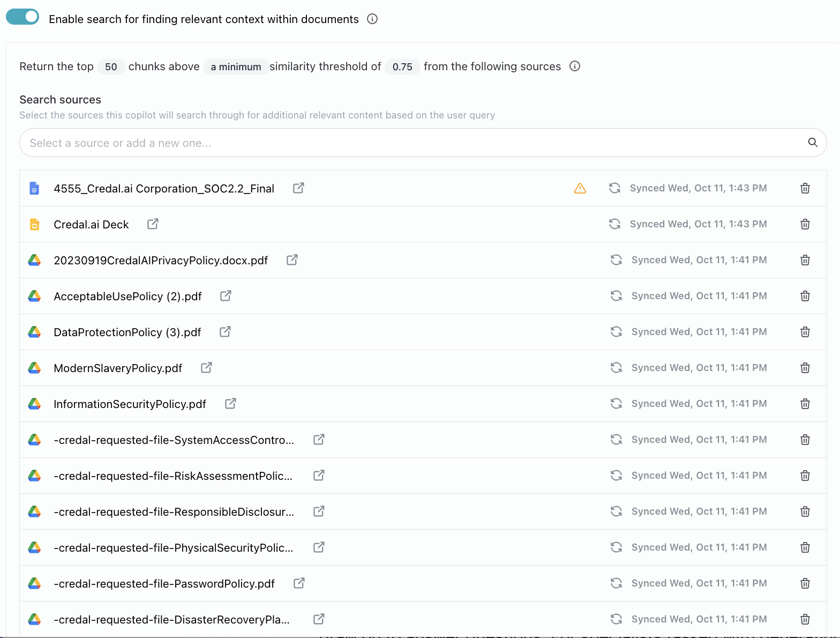Open external link for AcceptableUsePolicy (2).pdf
840x638 pixels.
pyautogui.click(x=226, y=296)
